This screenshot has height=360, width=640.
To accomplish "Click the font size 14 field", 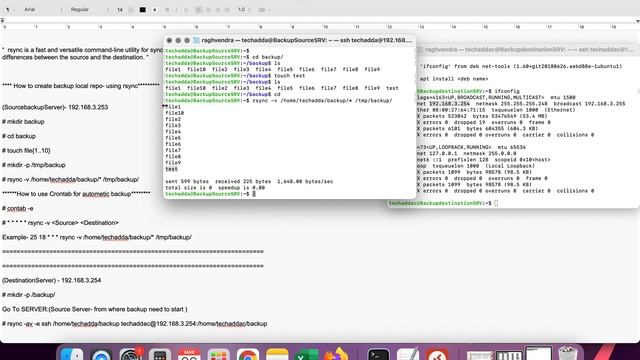I will [x=120, y=9].
